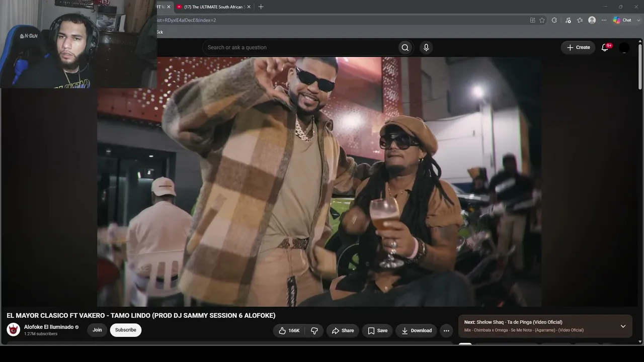
Task: Focus the Search or ask a question box
Action: pos(300,47)
